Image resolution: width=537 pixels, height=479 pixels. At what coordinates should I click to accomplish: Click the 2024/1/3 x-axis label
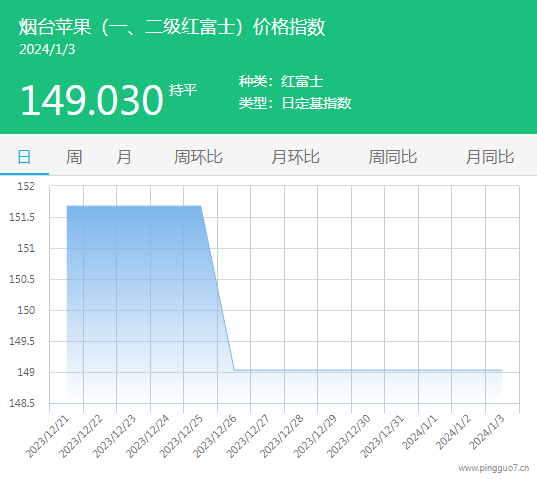(486, 432)
